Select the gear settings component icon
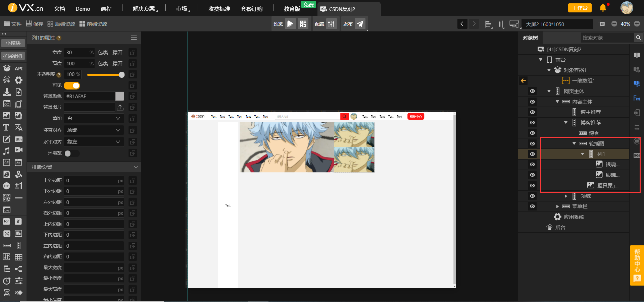Screen dimensions: 644x302 [x=18, y=80]
